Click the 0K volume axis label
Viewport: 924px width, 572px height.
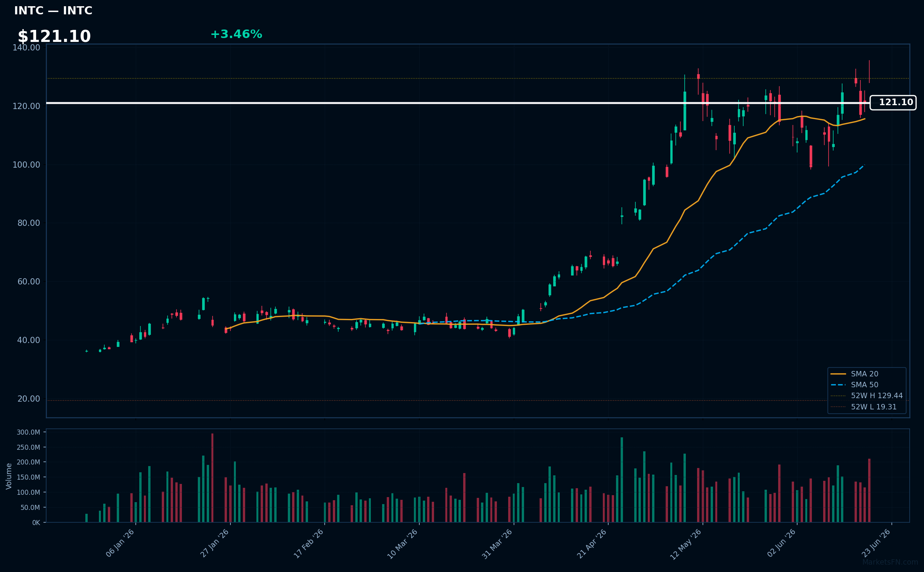(x=36, y=523)
